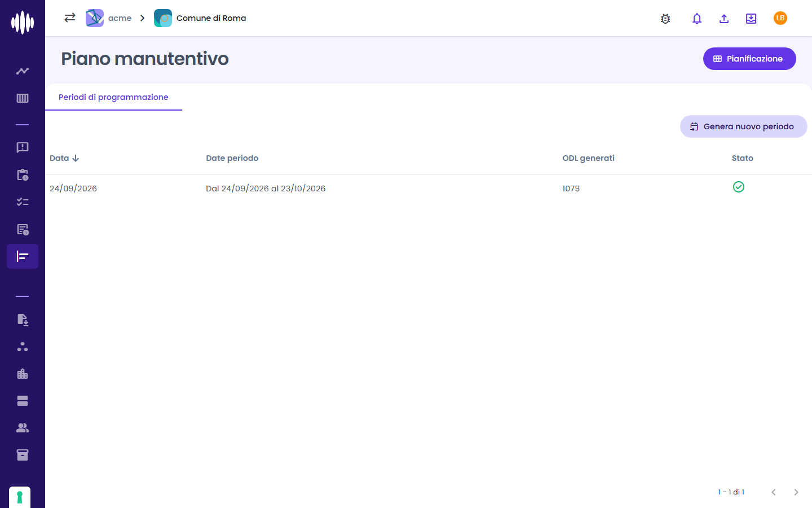Click the upload icon in the header
The width and height of the screenshot is (812, 508).
[x=724, y=19]
